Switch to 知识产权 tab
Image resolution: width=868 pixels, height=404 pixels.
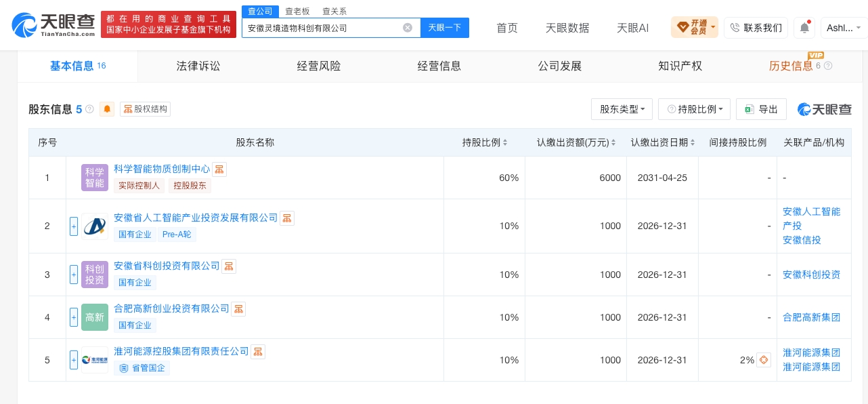click(680, 66)
